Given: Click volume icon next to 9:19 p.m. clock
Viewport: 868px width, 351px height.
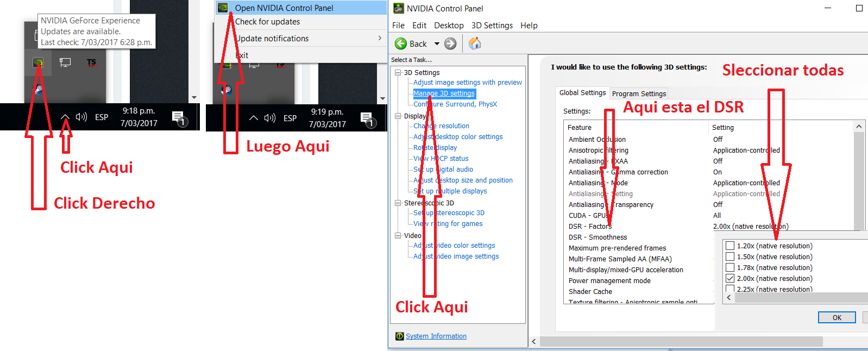Looking at the screenshot, I should click(x=270, y=118).
